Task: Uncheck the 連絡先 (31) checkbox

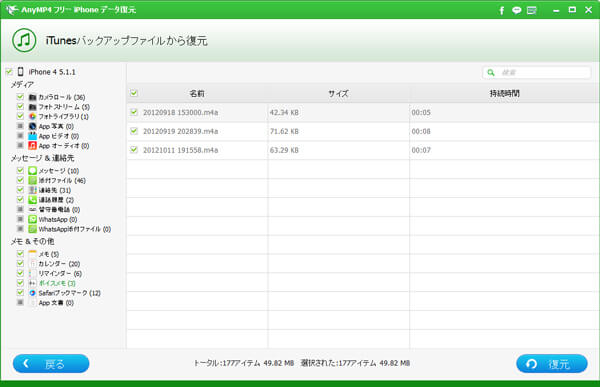Action: (20, 189)
